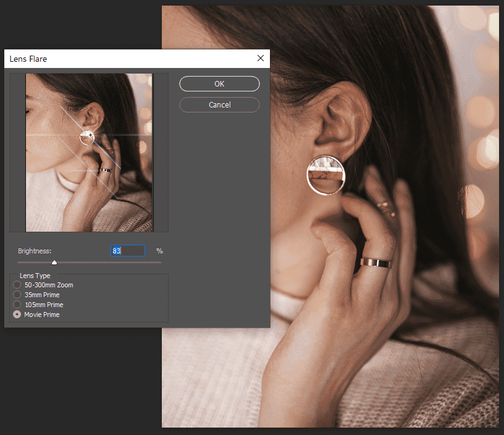Image resolution: width=504 pixels, height=435 pixels.
Task: Click the Brightness slider track left of handle
Action: tap(34, 263)
